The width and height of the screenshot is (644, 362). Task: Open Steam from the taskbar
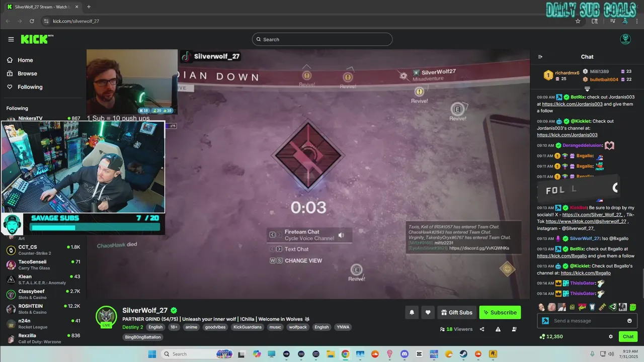click(x=463, y=354)
